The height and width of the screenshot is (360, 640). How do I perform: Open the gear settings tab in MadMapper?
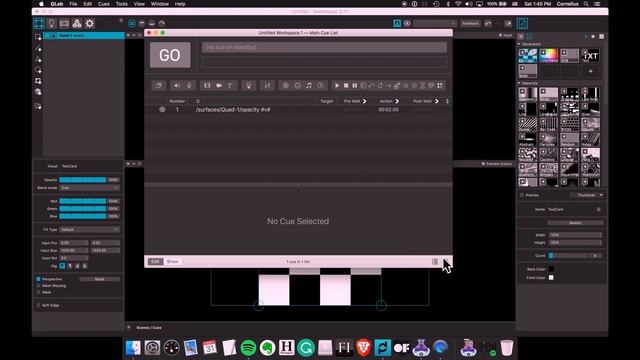tap(89, 23)
